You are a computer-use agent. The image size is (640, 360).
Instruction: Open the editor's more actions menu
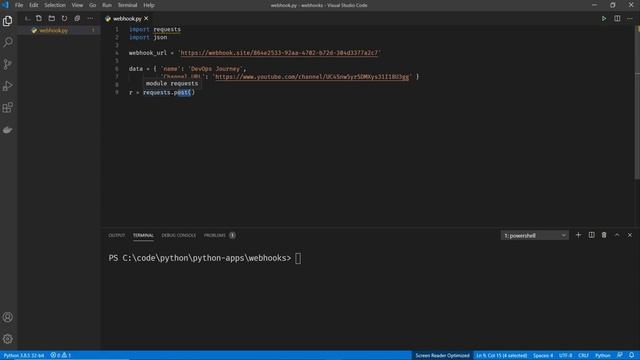pos(630,18)
